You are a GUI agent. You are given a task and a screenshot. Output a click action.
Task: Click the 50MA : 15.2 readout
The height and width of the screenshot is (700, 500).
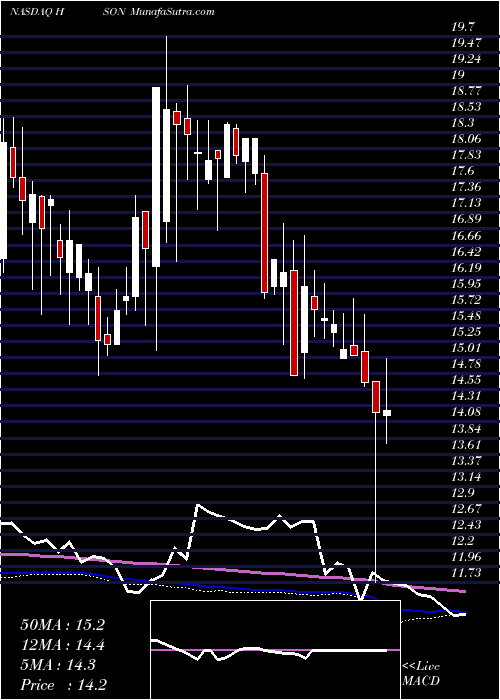[x=62, y=625]
